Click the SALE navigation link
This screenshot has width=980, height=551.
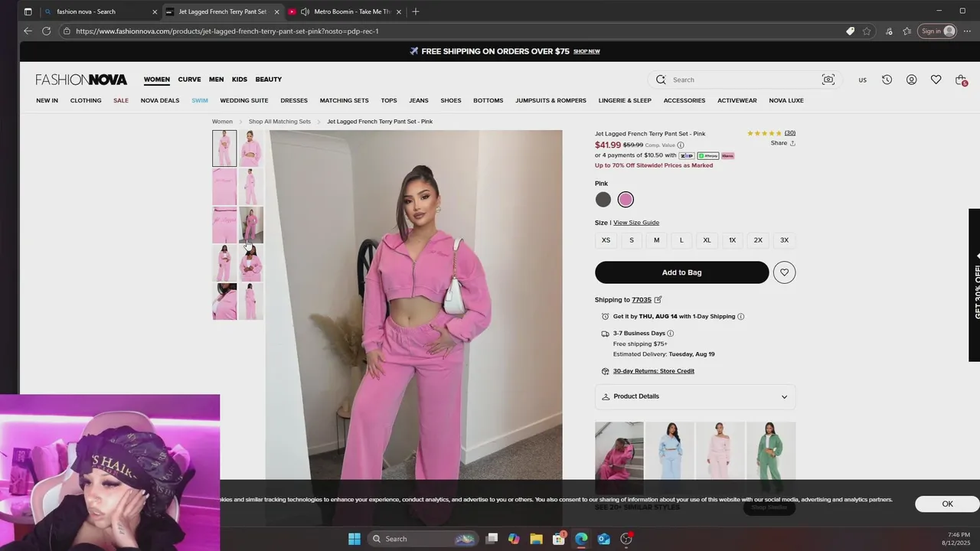121,100
